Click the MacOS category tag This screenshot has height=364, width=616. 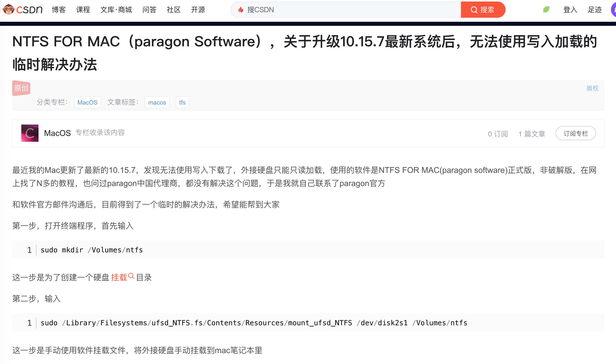(x=87, y=102)
